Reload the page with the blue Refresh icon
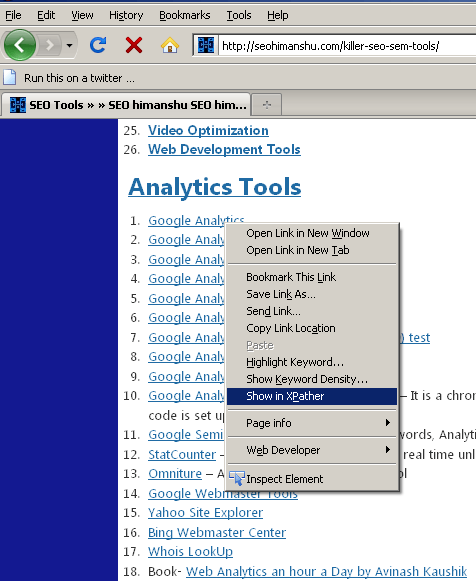The image size is (476, 581). pyautogui.click(x=98, y=45)
